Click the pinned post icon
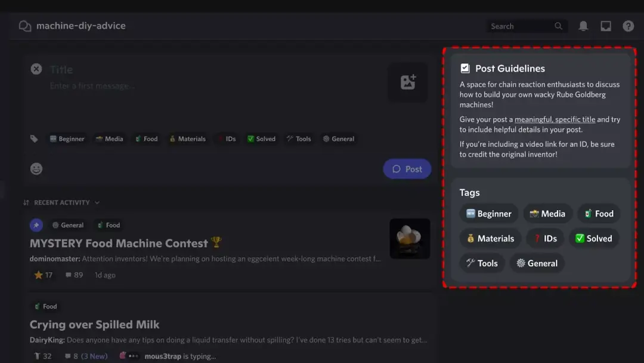644x363 pixels. (x=36, y=225)
